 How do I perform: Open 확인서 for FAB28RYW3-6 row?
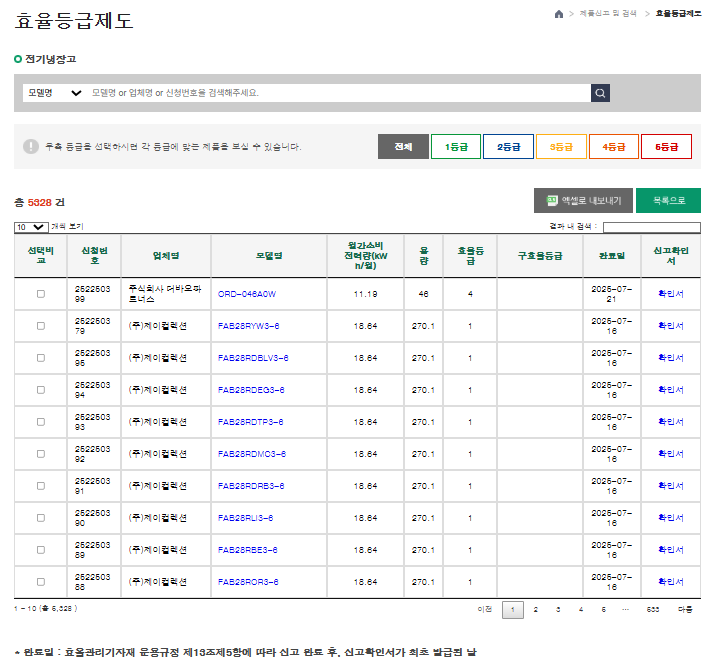tap(671, 326)
